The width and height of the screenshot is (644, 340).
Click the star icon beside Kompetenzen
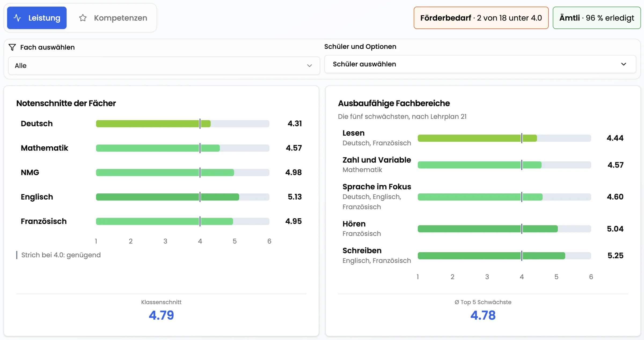point(83,18)
